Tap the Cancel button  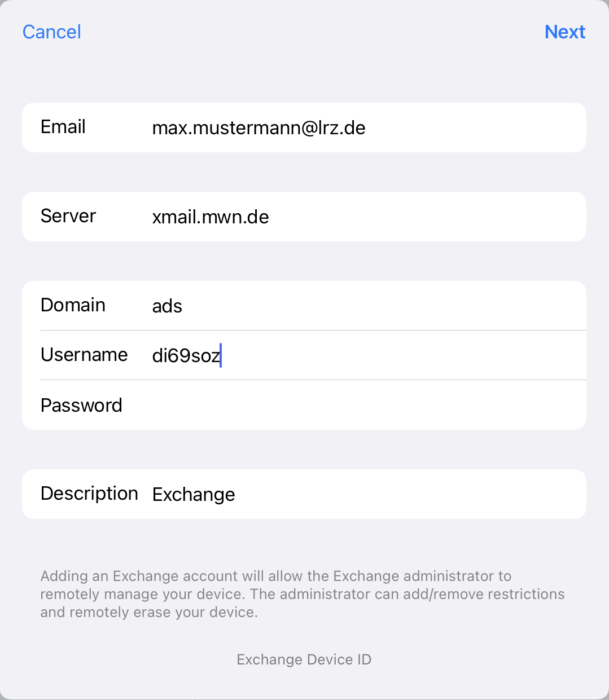click(52, 32)
